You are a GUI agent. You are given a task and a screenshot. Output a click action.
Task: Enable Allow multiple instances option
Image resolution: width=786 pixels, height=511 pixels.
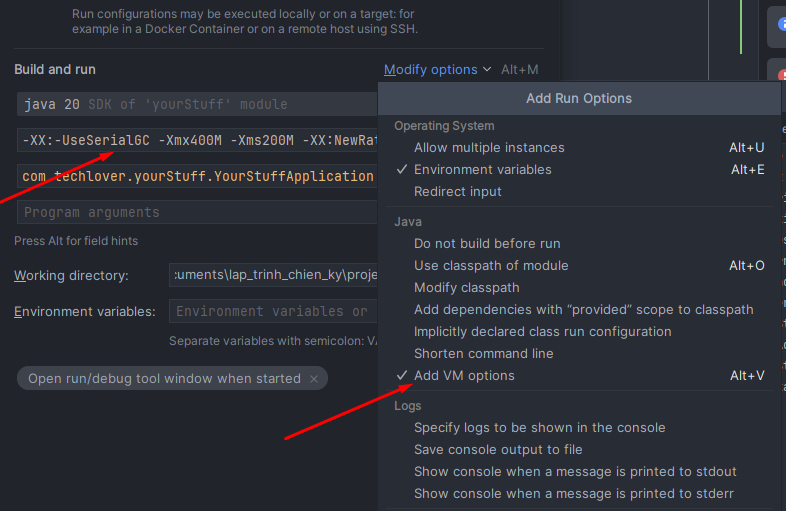click(489, 148)
